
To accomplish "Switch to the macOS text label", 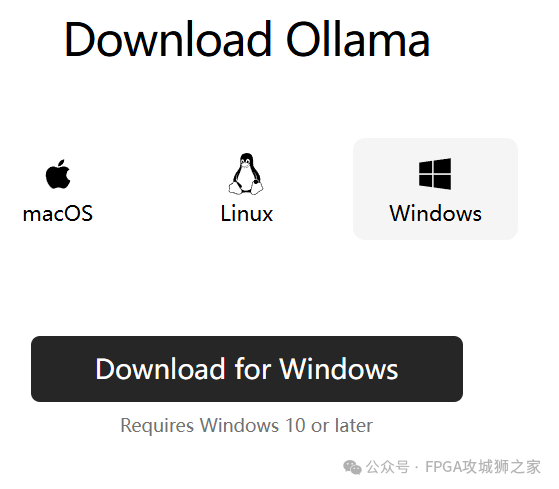I will point(58,214).
